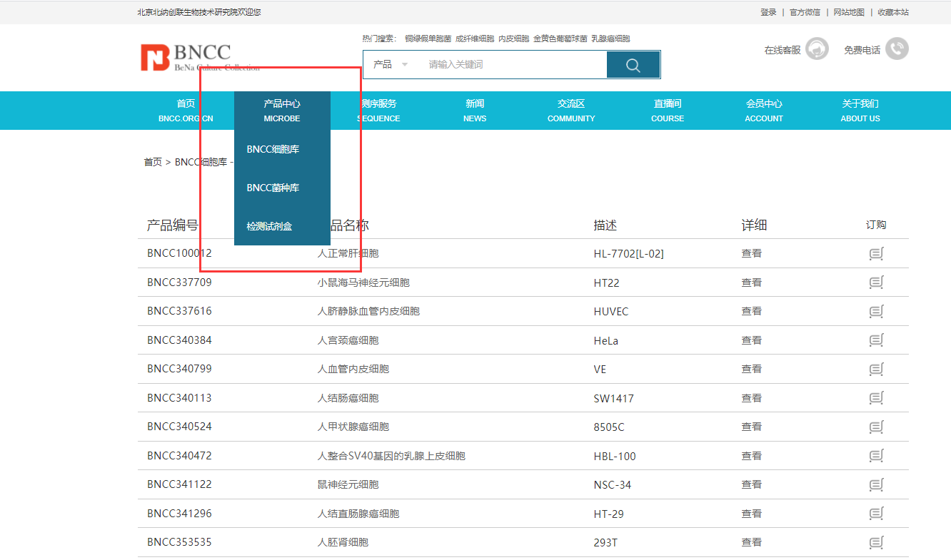The width and height of the screenshot is (951, 560).
Task: Click 查看 for HBL-100 row
Action: tap(751, 456)
